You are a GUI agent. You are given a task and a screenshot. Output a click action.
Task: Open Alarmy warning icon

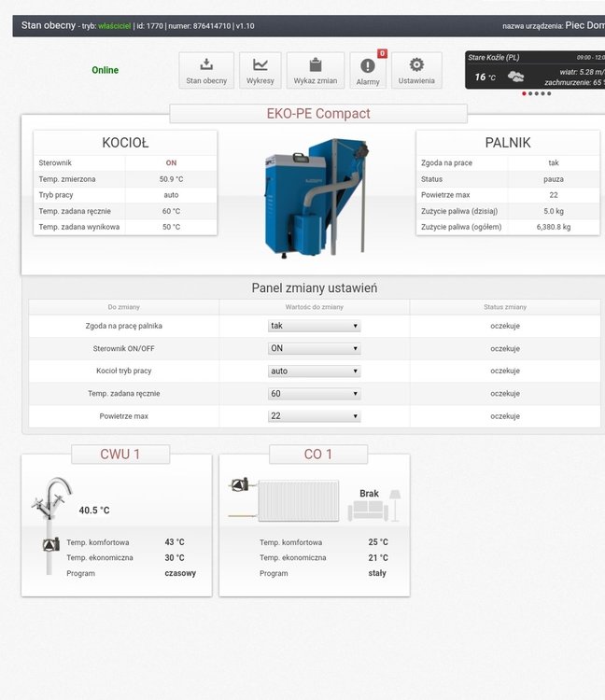pos(368,66)
